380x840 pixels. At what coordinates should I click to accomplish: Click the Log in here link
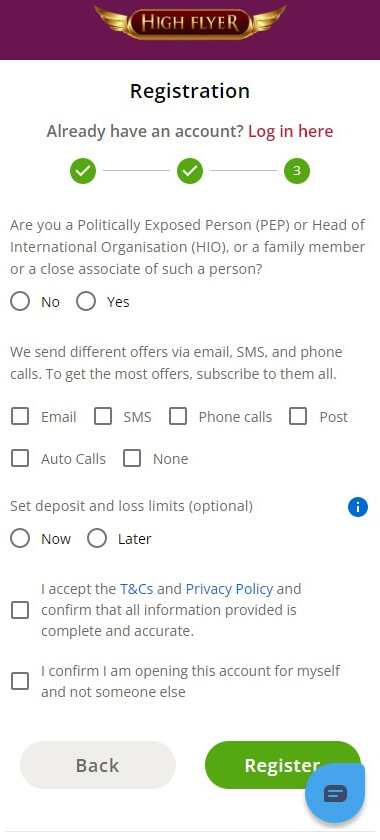pyautogui.click(x=290, y=131)
